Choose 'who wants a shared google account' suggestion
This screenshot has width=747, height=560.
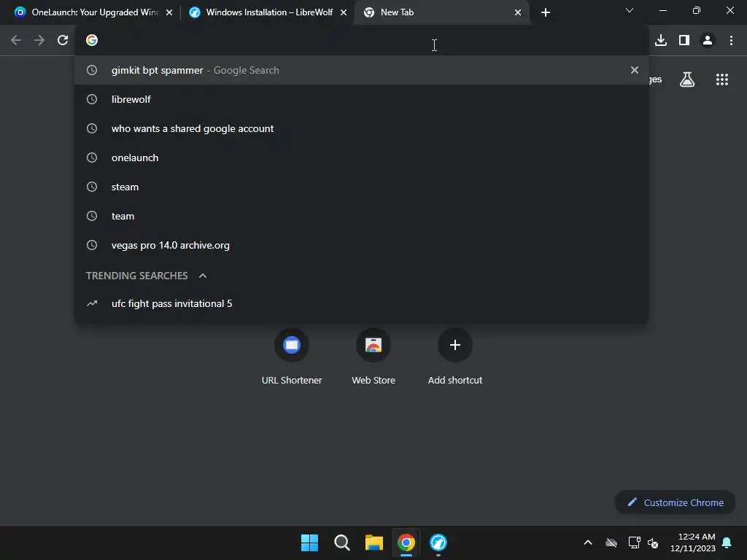362,128
